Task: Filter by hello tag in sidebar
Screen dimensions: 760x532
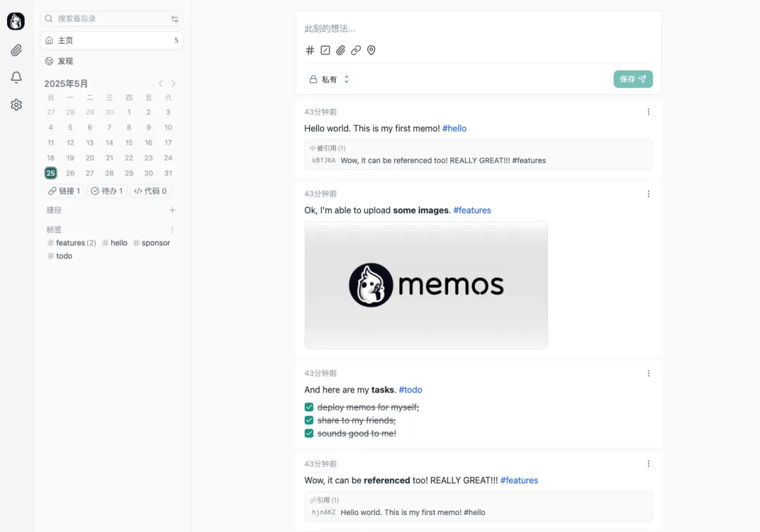Action: tap(115, 243)
